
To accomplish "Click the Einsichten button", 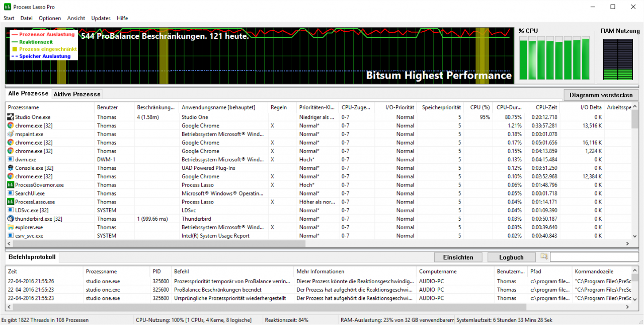I will pyautogui.click(x=458, y=257).
